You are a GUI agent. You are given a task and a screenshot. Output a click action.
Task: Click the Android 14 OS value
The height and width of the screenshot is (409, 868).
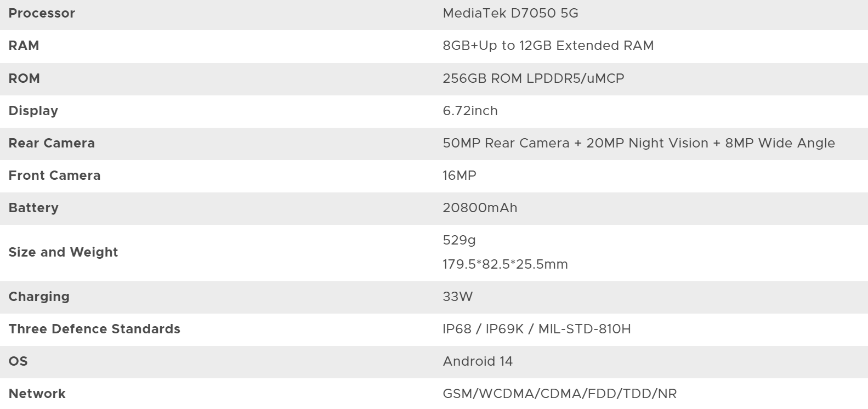478,361
